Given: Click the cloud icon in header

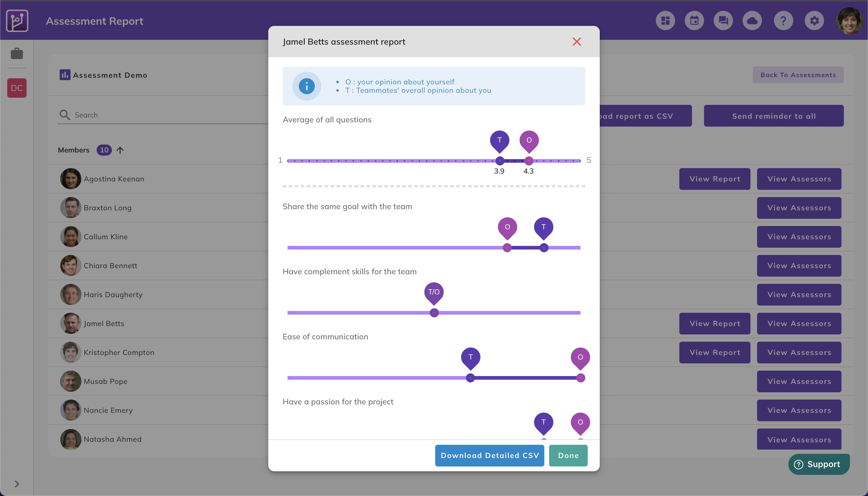Looking at the screenshot, I should [x=752, y=21].
